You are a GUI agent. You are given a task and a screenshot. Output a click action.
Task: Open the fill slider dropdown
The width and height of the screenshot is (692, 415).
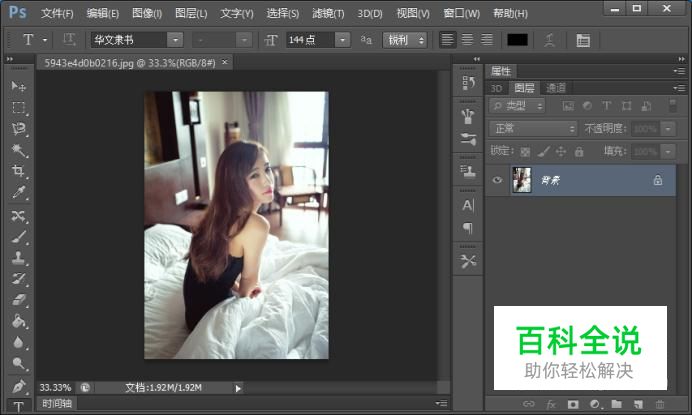pos(668,151)
